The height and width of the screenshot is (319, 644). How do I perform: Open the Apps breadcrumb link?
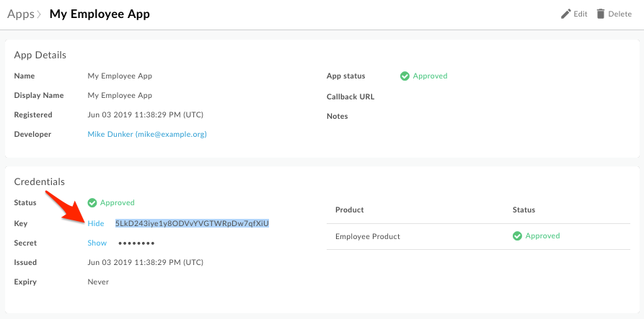click(20, 14)
